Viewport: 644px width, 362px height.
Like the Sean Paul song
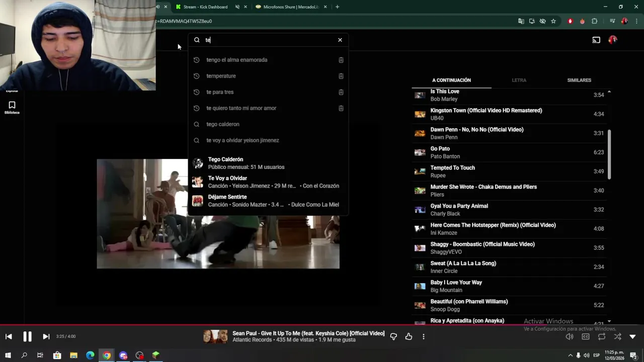point(409,336)
